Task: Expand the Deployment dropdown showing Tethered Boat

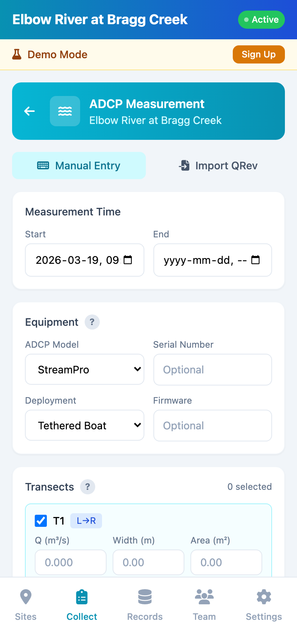Action: (85, 426)
